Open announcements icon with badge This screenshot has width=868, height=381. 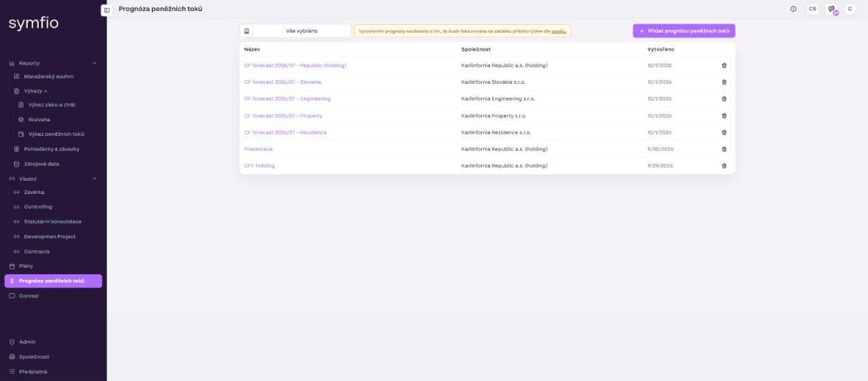831,9
